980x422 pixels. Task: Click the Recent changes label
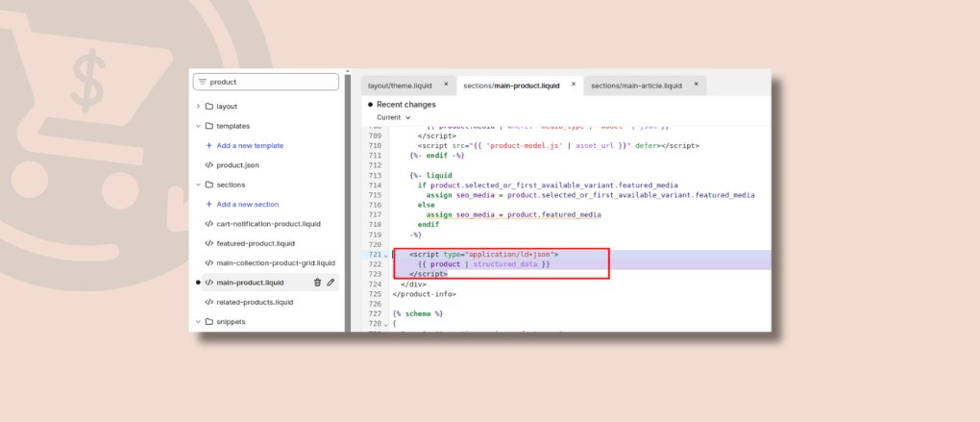pyautogui.click(x=406, y=105)
